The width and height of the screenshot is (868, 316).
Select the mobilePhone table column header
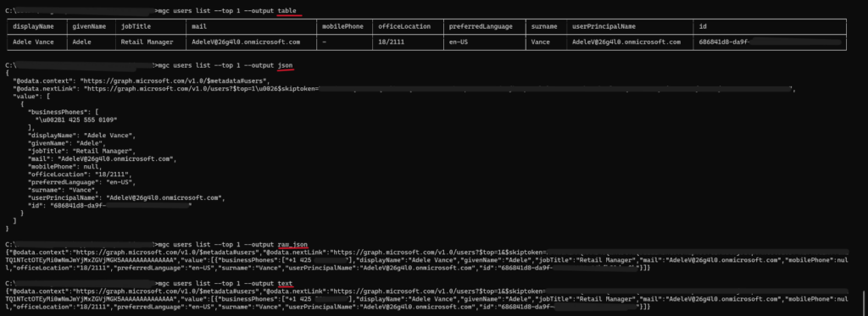pos(342,26)
